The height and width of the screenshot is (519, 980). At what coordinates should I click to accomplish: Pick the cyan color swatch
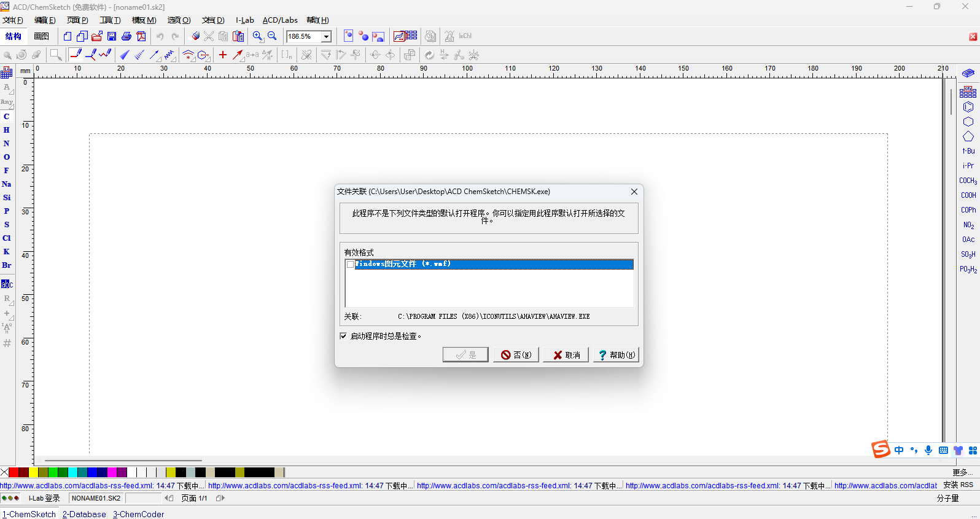72,472
